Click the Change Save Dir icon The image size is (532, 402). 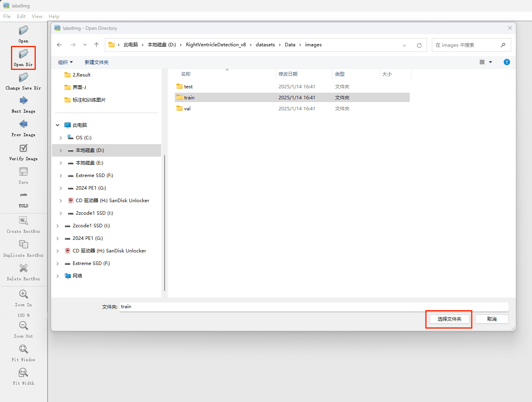tap(24, 78)
